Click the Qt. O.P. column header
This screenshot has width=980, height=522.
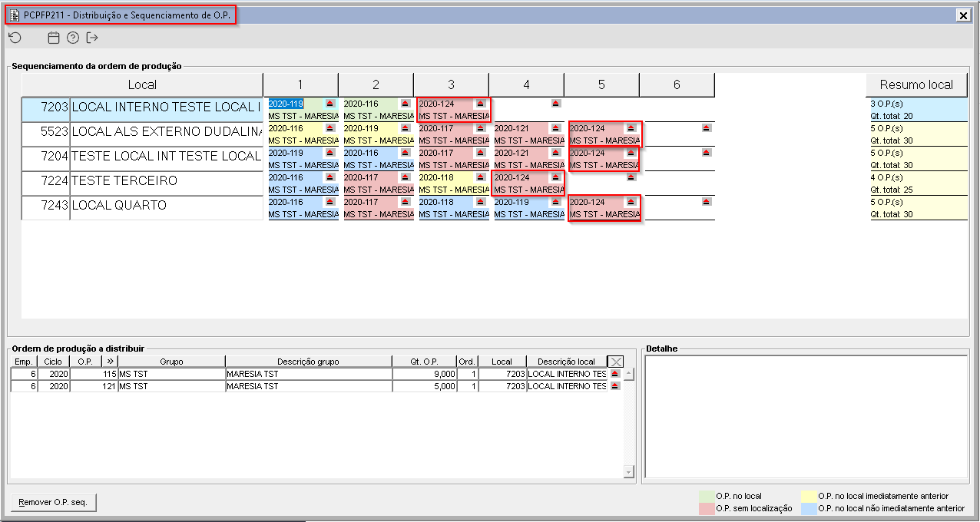coord(424,362)
